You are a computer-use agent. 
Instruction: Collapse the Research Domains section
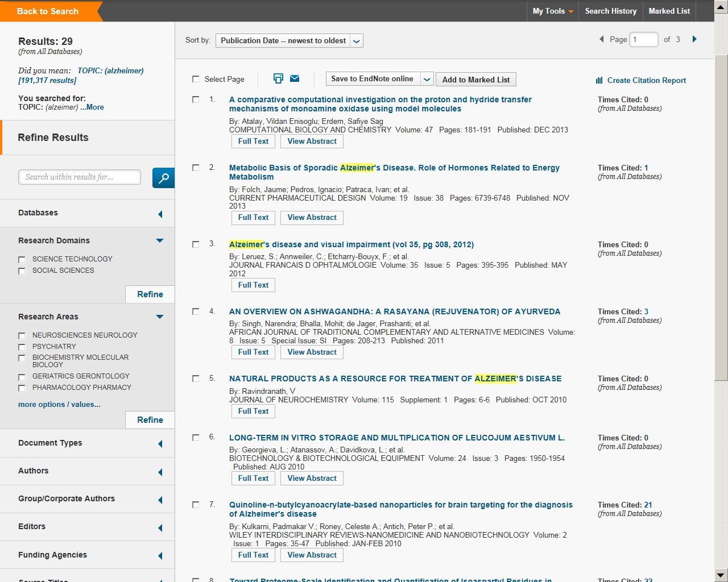[160, 240]
